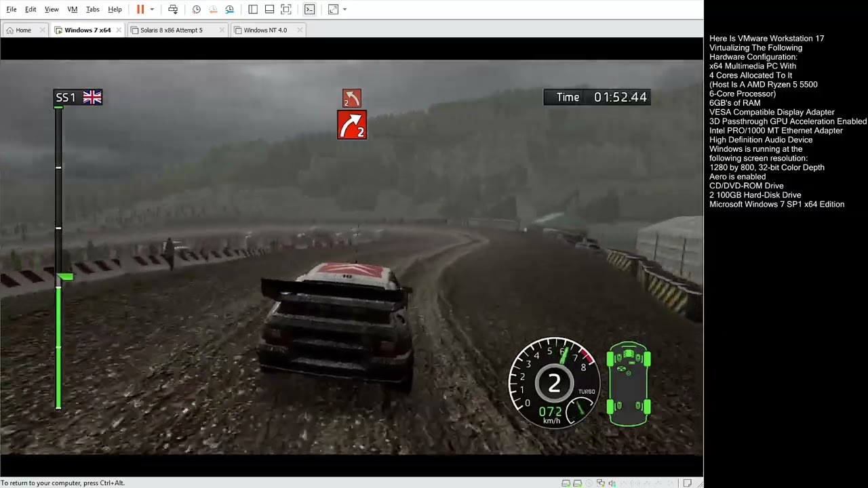
Task: Open the message log icon in status bar
Action: point(687,483)
